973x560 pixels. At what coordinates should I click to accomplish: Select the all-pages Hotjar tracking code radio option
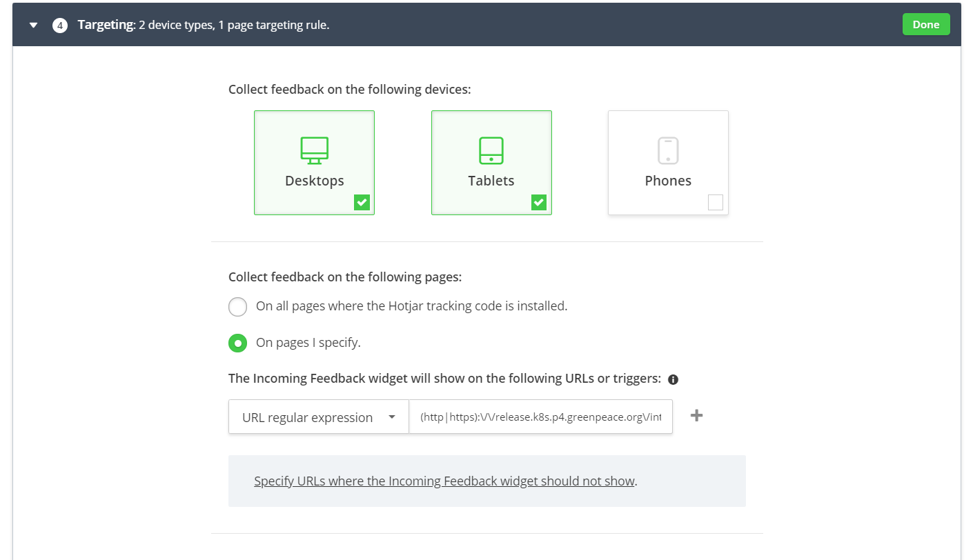238,306
